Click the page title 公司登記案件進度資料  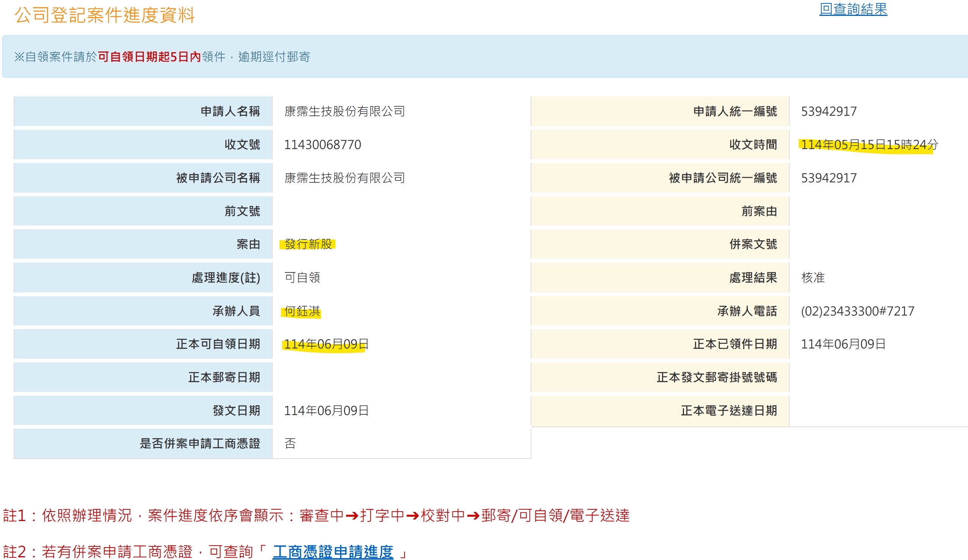105,16
